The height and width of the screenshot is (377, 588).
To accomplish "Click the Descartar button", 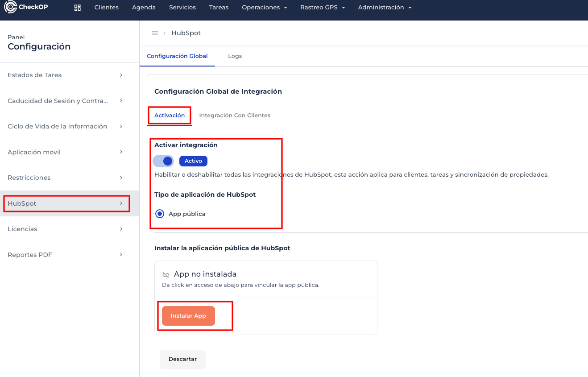I will tap(182, 359).
